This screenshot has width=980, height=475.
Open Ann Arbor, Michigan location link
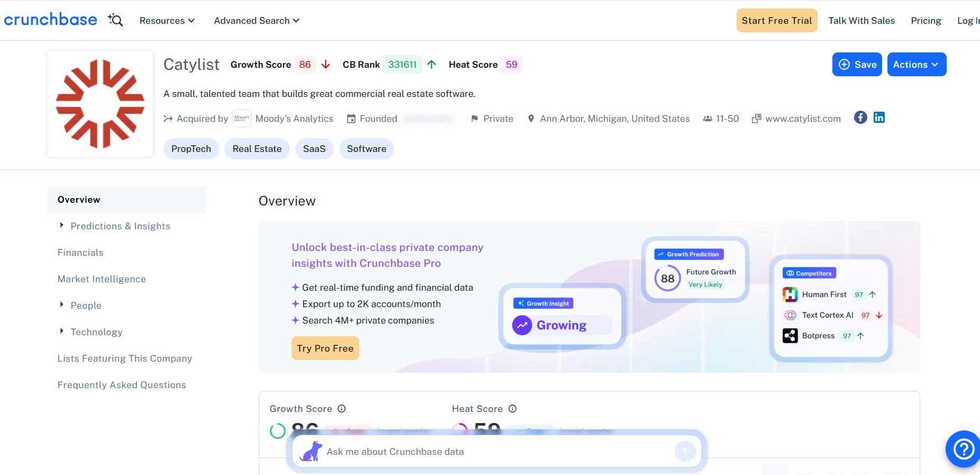(615, 119)
